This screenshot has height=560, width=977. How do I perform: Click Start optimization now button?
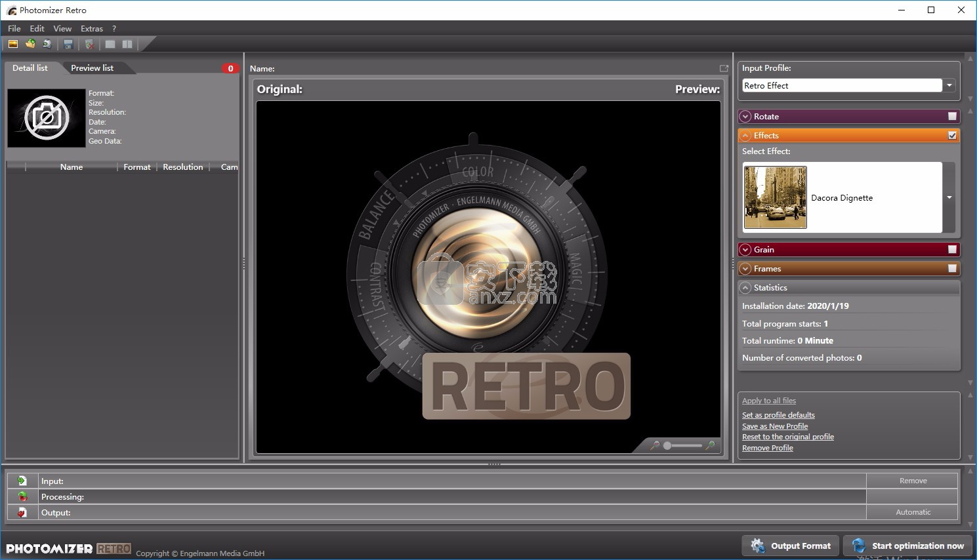(x=907, y=546)
